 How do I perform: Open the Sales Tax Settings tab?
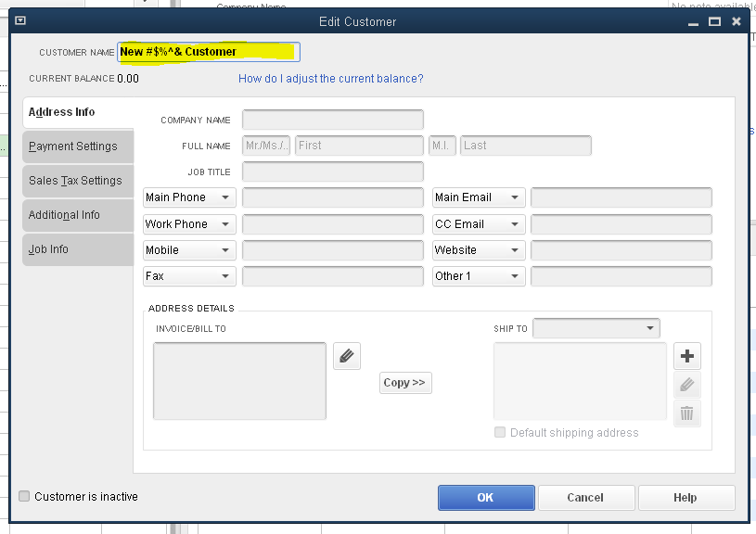[x=75, y=181]
